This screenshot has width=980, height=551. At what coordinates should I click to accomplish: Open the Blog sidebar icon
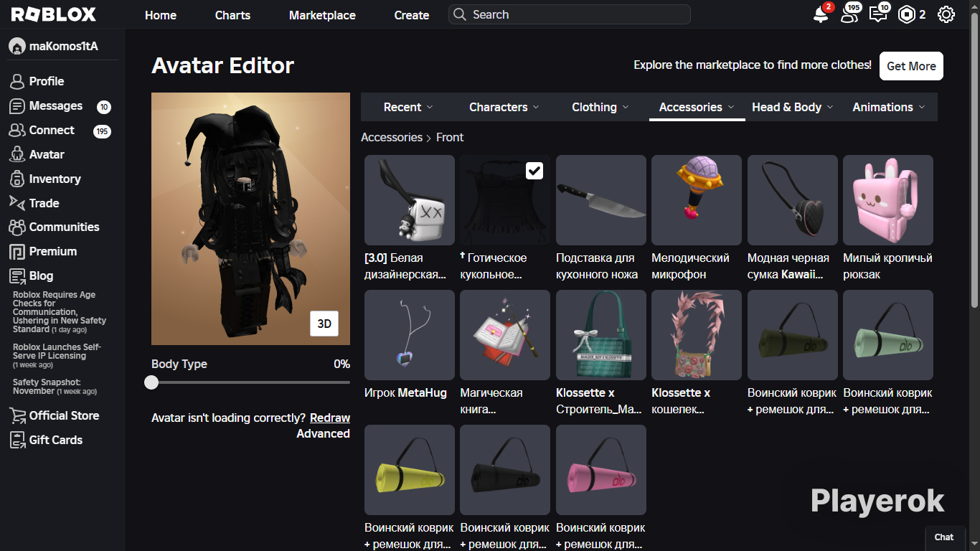pos(17,276)
